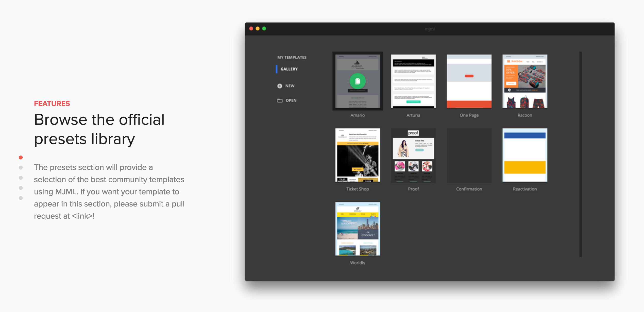Open the Racoon template
The width and height of the screenshot is (644, 312).
[x=524, y=81]
